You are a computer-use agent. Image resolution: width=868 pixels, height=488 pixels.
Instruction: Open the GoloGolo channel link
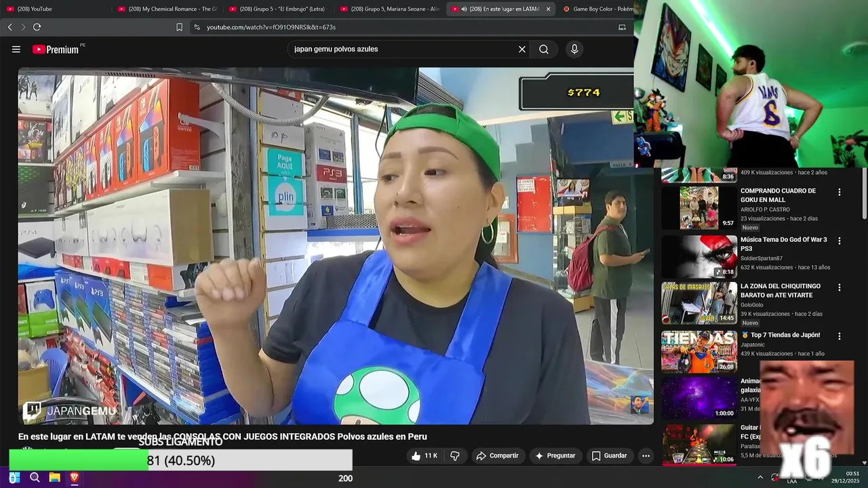coord(752,305)
